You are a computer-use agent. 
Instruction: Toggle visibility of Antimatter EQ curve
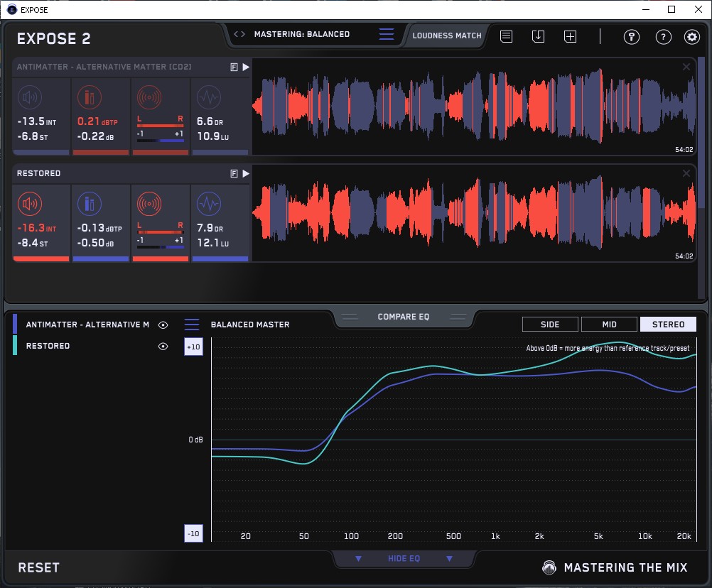[163, 325]
